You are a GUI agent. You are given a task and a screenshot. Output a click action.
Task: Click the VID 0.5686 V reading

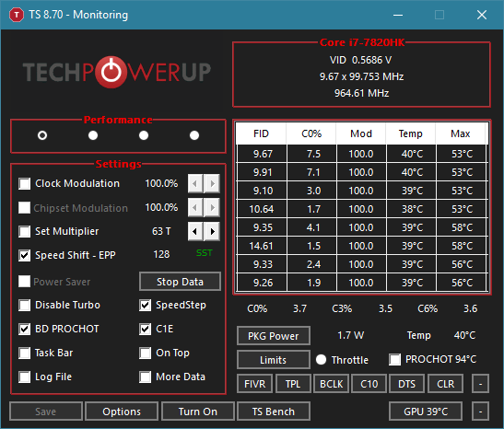[x=360, y=60]
